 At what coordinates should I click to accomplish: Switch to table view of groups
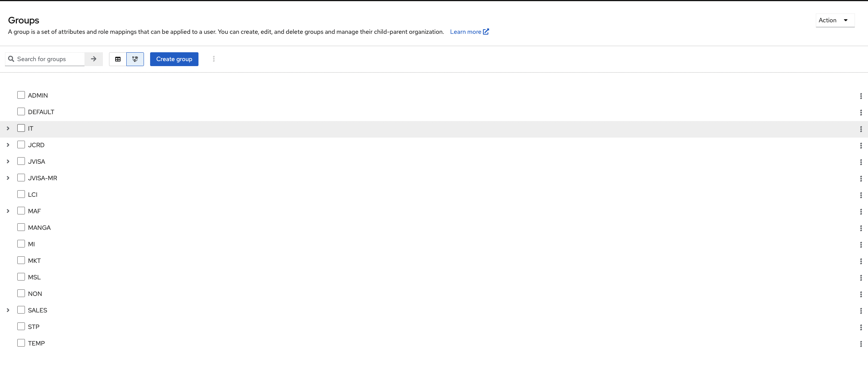tap(117, 59)
